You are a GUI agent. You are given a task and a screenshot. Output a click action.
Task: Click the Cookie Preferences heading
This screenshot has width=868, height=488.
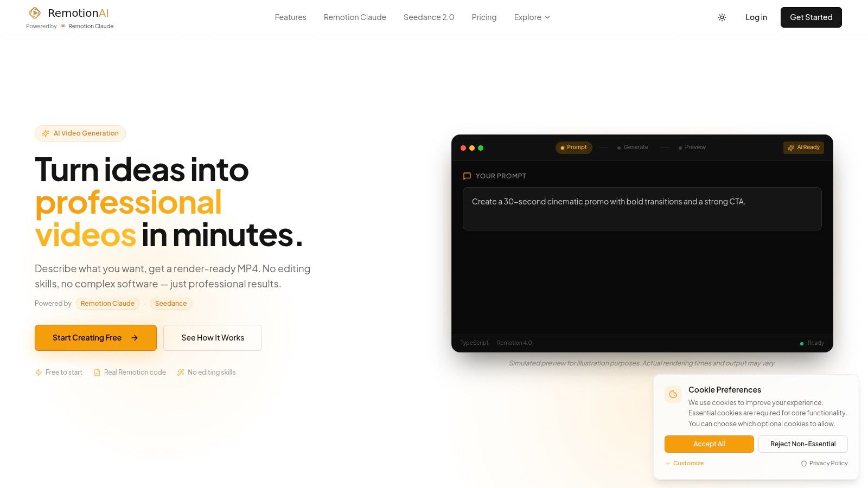725,390
